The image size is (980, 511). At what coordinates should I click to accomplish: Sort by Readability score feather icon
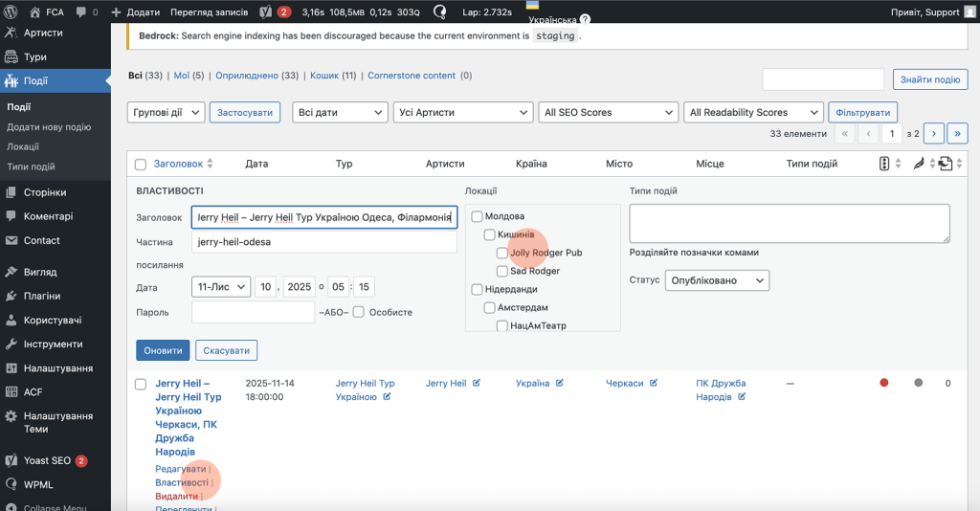pos(918,164)
